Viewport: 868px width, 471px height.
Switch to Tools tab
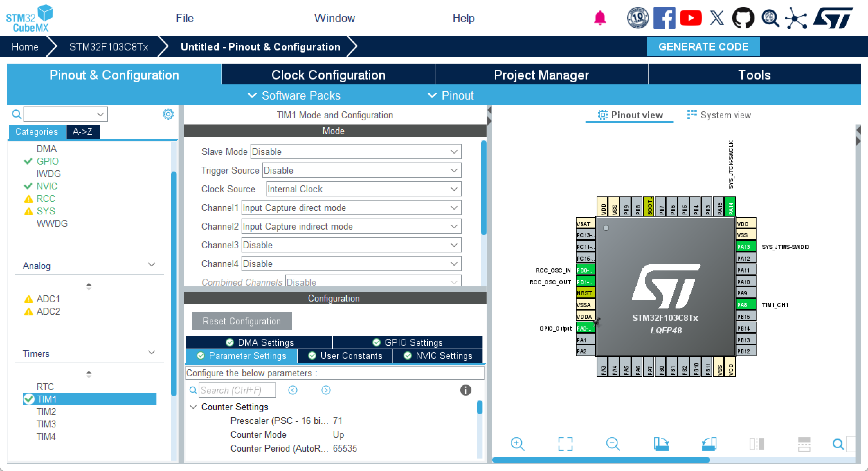click(754, 75)
